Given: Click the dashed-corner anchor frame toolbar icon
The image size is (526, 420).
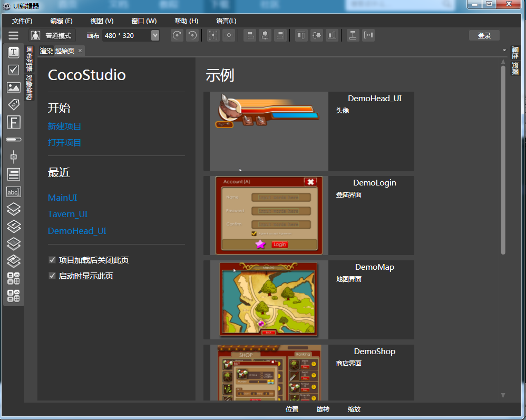Looking at the screenshot, I should (213, 35).
